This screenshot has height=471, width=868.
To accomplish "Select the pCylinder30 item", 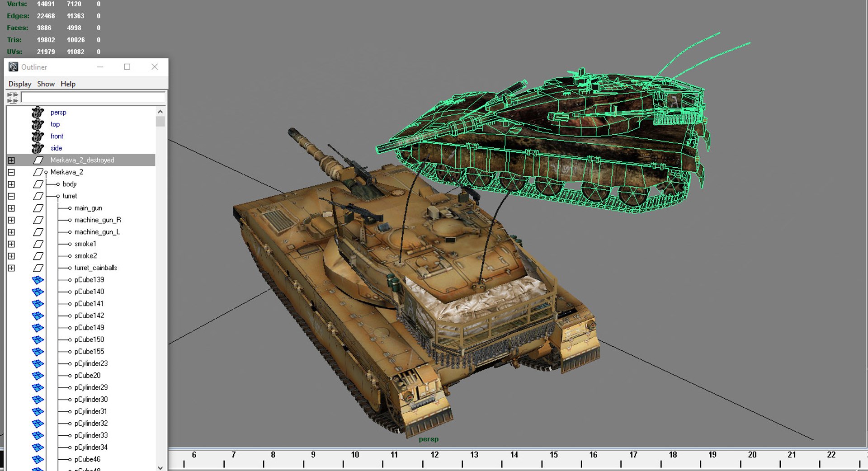I will coord(91,400).
